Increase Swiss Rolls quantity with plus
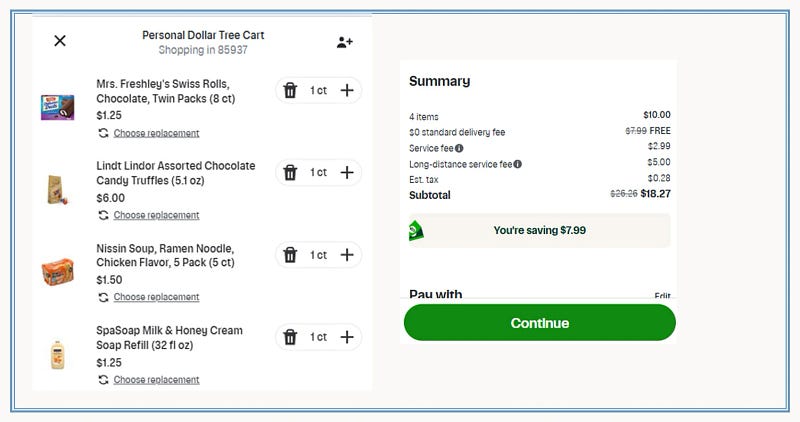The width and height of the screenshot is (800, 422). coord(347,90)
